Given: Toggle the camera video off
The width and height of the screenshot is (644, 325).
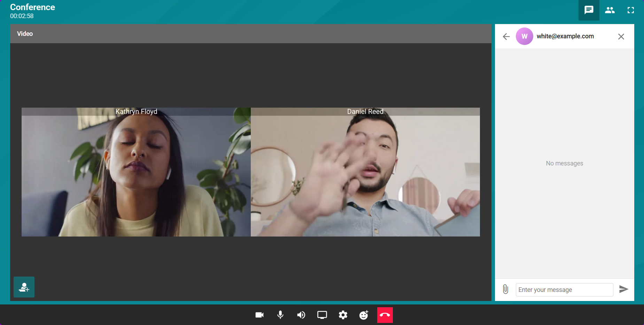Looking at the screenshot, I should (x=259, y=315).
